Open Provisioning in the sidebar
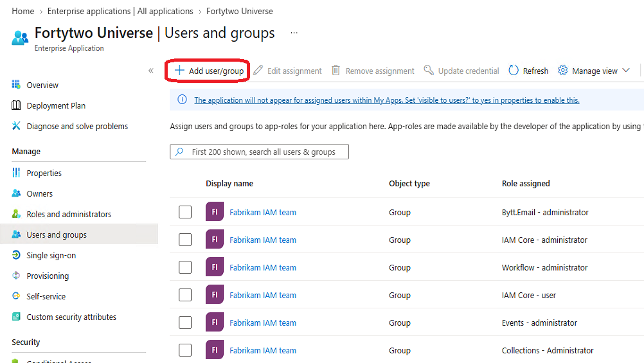 pyautogui.click(x=48, y=276)
